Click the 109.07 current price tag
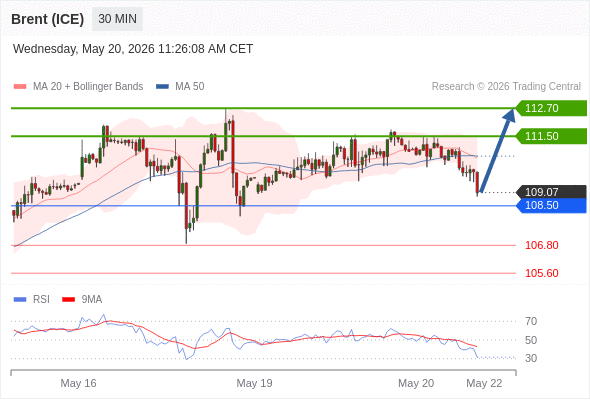Viewport: 590px width, 400px height. [551, 192]
